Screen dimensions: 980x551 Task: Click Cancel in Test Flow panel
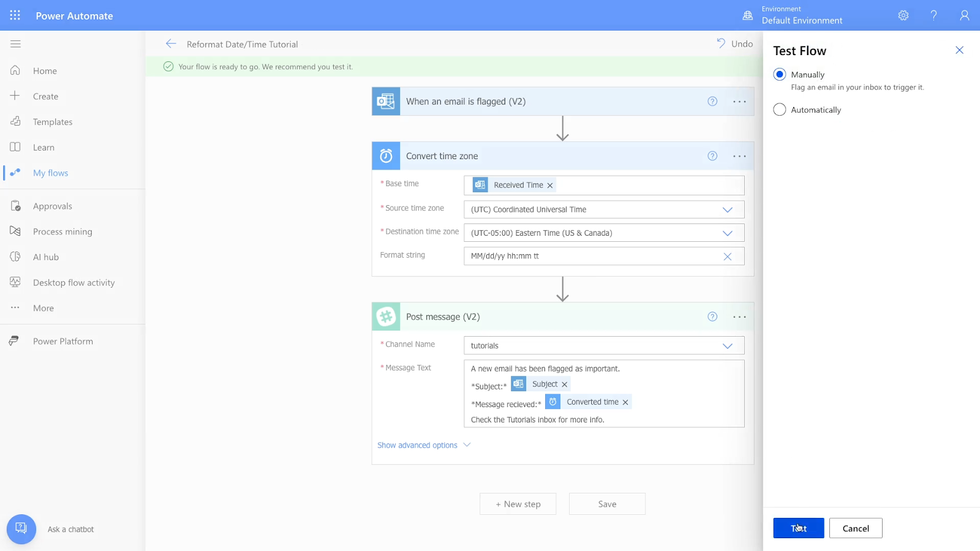point(856,528)
